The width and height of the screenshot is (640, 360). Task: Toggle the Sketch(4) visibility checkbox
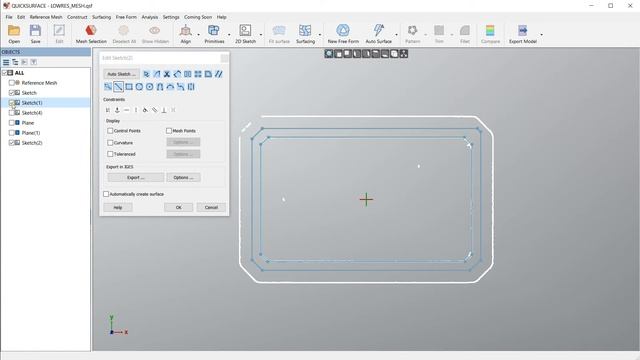12,113
